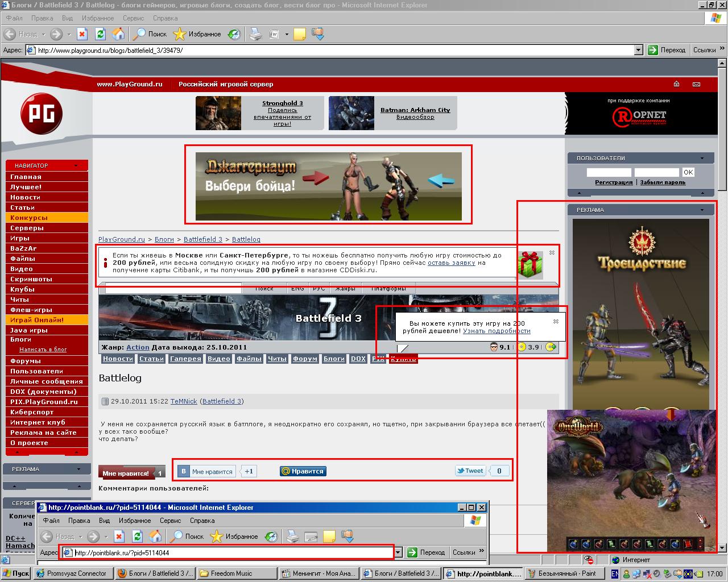Click the Print icon in the pointblank.ru window

click(293, 536)
